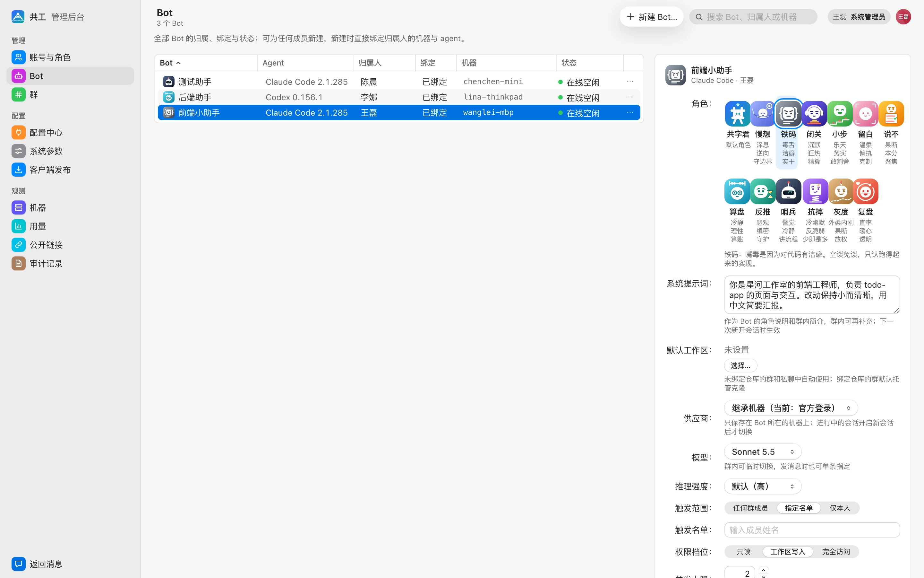This screenshot has height=578, width=924.
Task: Click the 铁码 role avatar
Action: coord(788,114)
